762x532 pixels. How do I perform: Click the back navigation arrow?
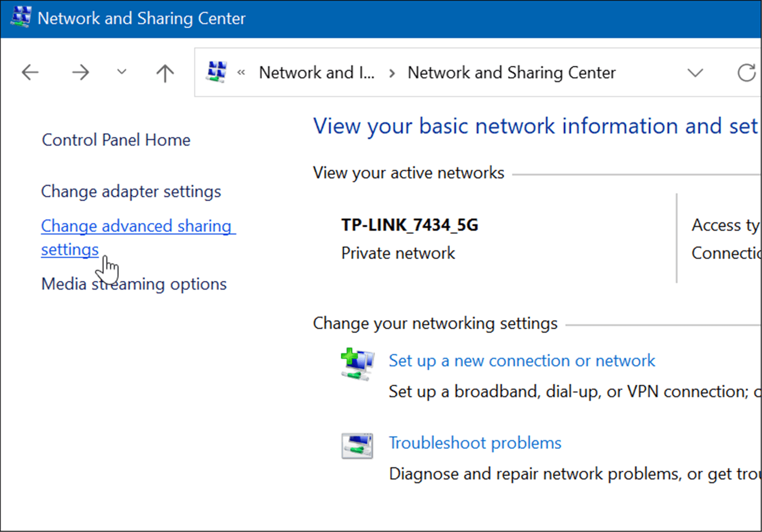click(x=30, y=72)
